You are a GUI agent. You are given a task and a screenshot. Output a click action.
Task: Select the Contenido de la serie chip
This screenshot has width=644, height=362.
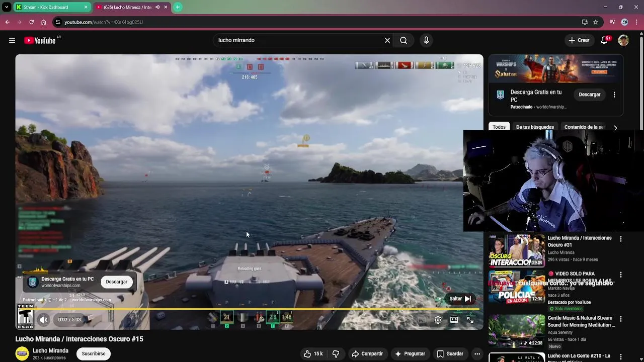(x=584, y=127)
